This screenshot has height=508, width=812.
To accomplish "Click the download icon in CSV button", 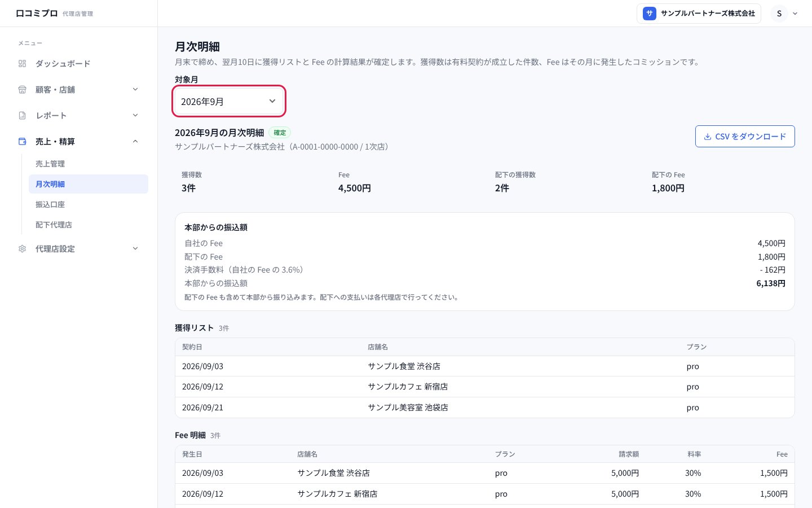I will point(708,137).
